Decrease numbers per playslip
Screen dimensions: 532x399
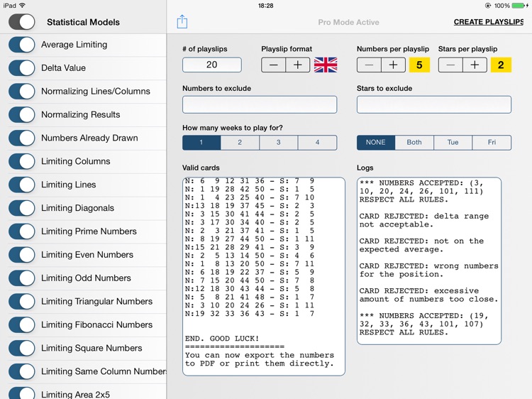point(369,65)
